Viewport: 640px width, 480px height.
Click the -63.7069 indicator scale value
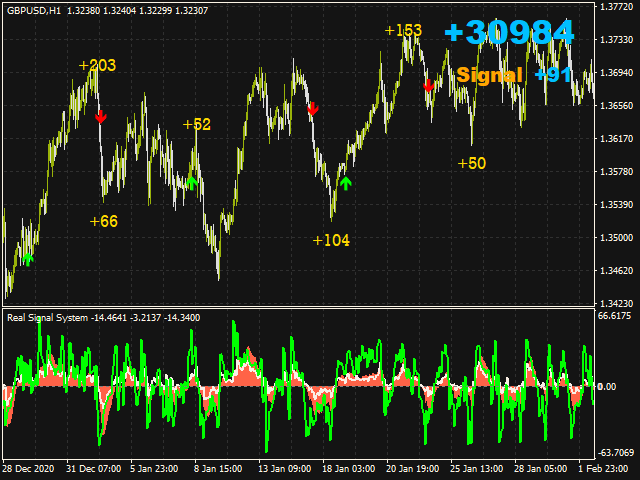[616, 453]
